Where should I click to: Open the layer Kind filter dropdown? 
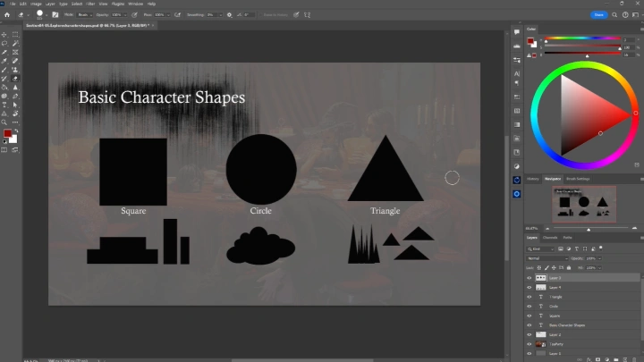pyautogui.click(x=540, y=248)
